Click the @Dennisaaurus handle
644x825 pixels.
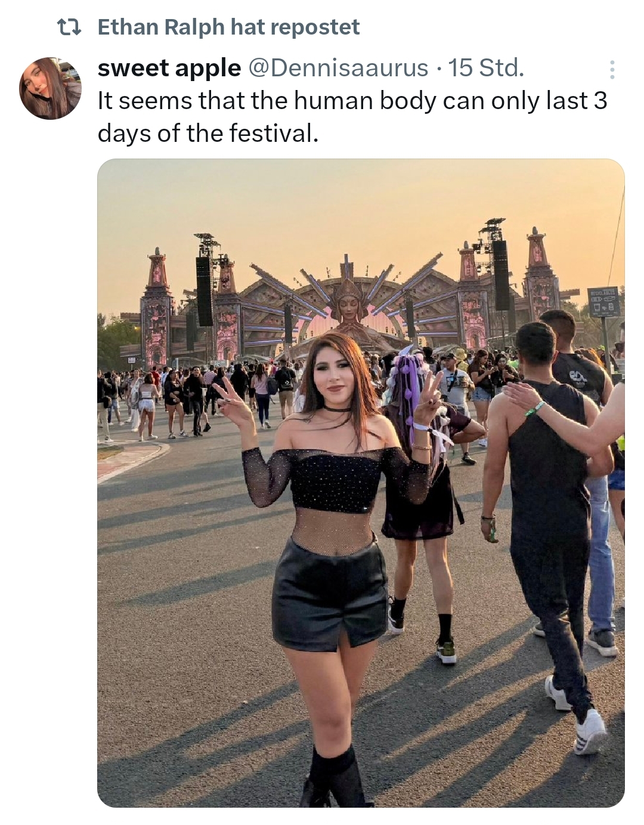(x=338, y=68)
